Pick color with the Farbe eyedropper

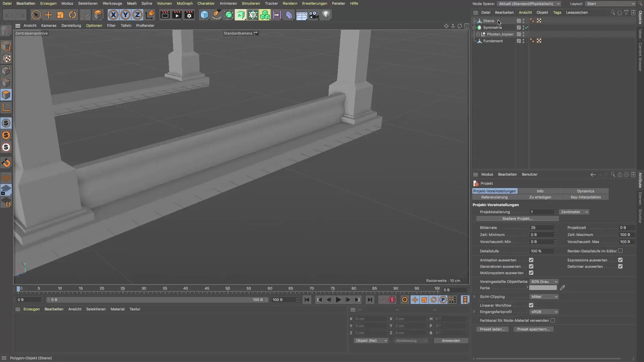(562, 288)
